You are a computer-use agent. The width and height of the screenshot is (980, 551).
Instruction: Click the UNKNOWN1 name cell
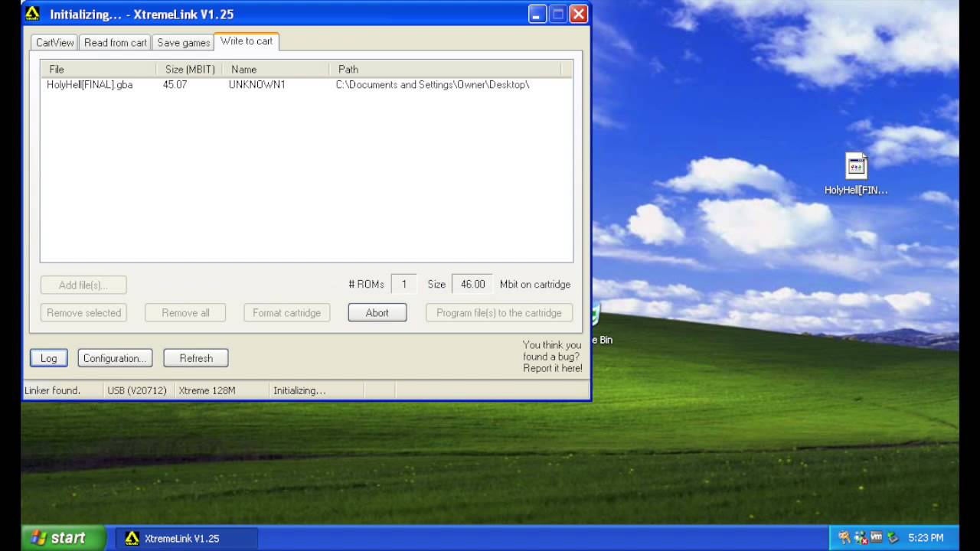pos(256,85)
